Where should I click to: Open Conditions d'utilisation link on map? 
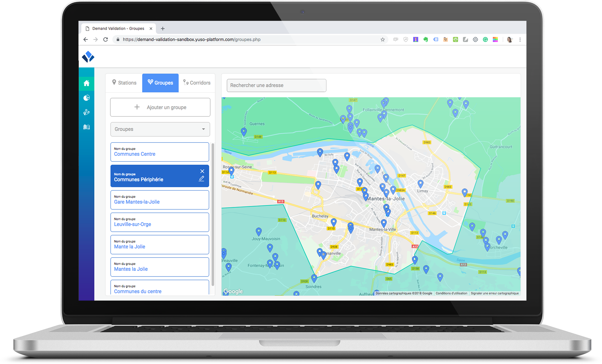pyautogui.click(x=451, y=293)
